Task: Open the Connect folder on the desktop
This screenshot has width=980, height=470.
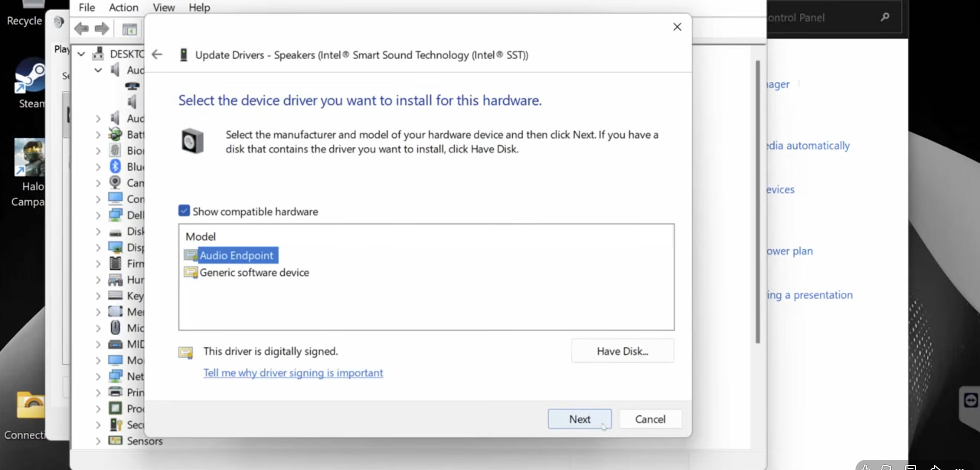Action: (27, 416)
